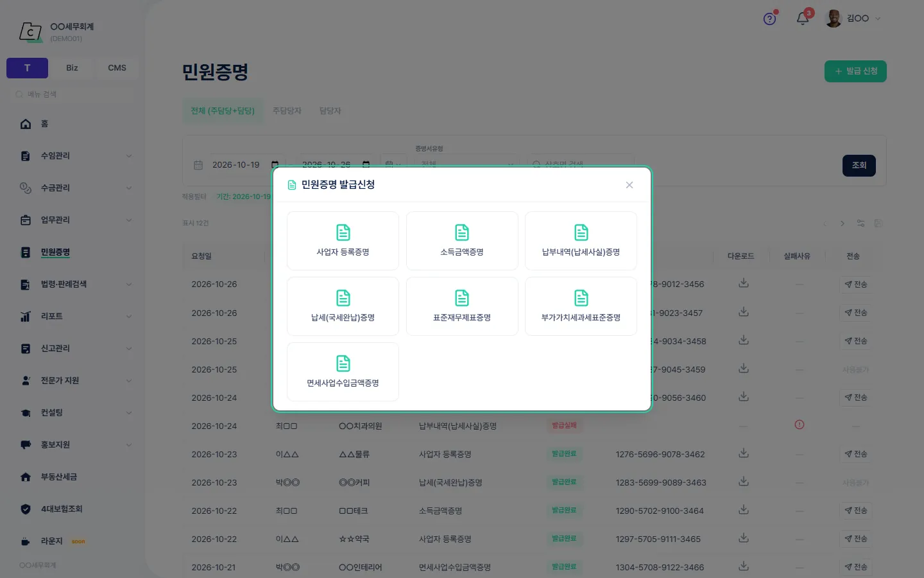Viewport: 924px width, 578px height.
Task: Select 담당자 filter tab
Action: (330, 111)
